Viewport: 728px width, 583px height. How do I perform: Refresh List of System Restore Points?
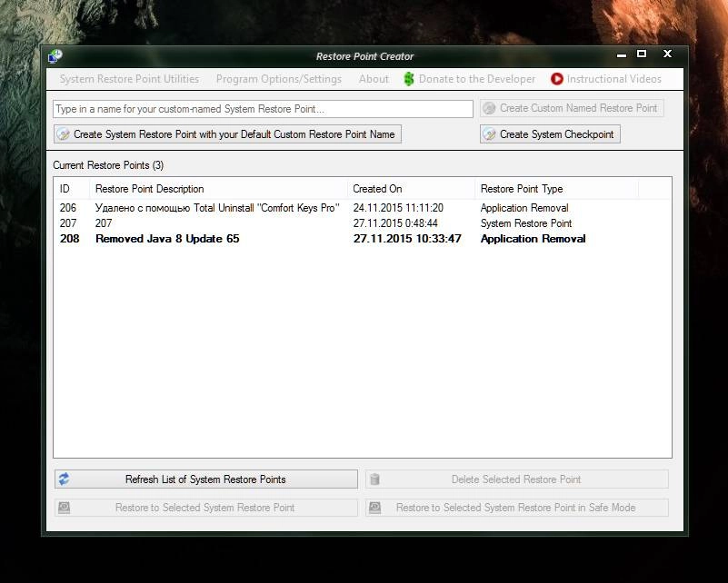tap(206, 479)
